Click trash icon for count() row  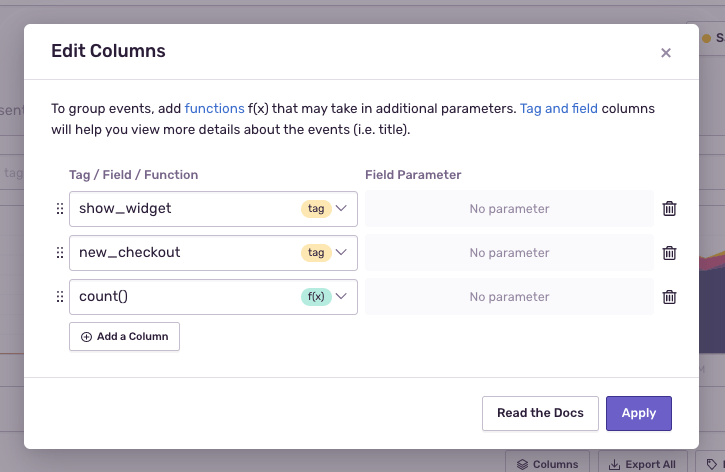[670, 297]
